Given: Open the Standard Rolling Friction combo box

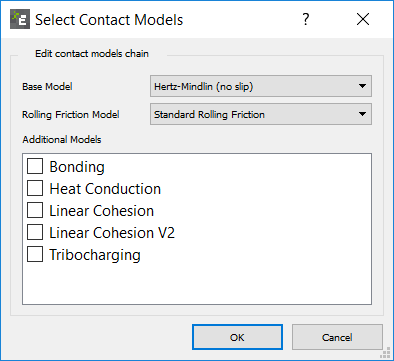Looking at the screenshot, I should pyautogui.click(x=261, y=114).
